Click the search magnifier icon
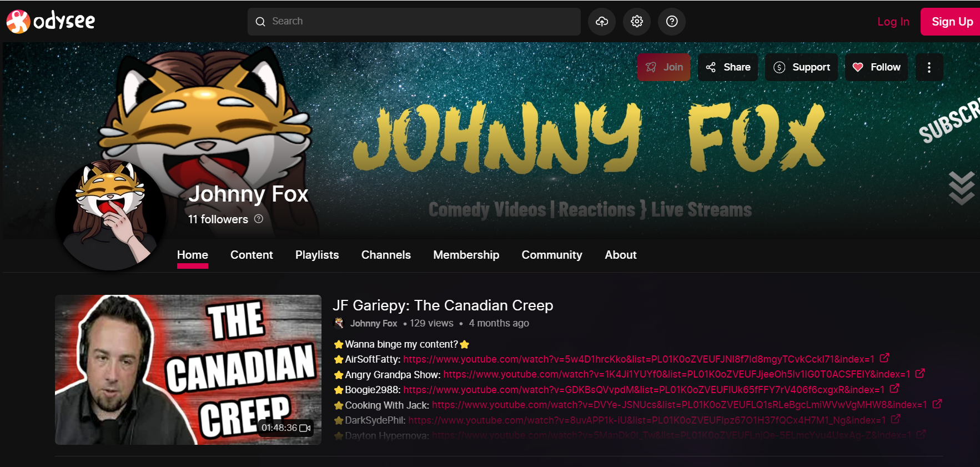 tap(260, 22)
